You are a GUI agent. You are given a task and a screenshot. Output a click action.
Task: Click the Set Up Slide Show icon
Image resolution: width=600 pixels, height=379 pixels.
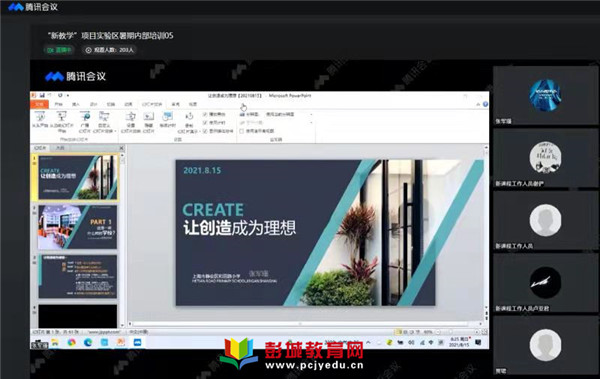(130, 122)
